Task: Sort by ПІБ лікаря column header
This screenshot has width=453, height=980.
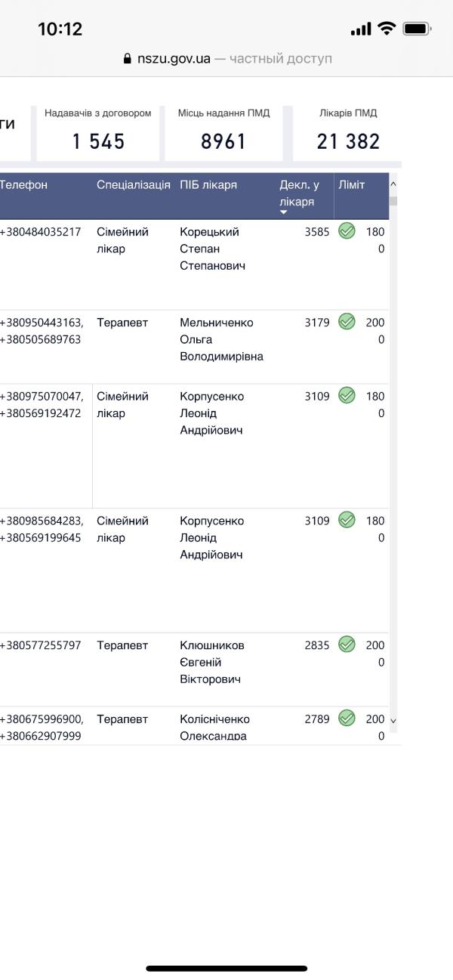Action: (x=208, y=185)
